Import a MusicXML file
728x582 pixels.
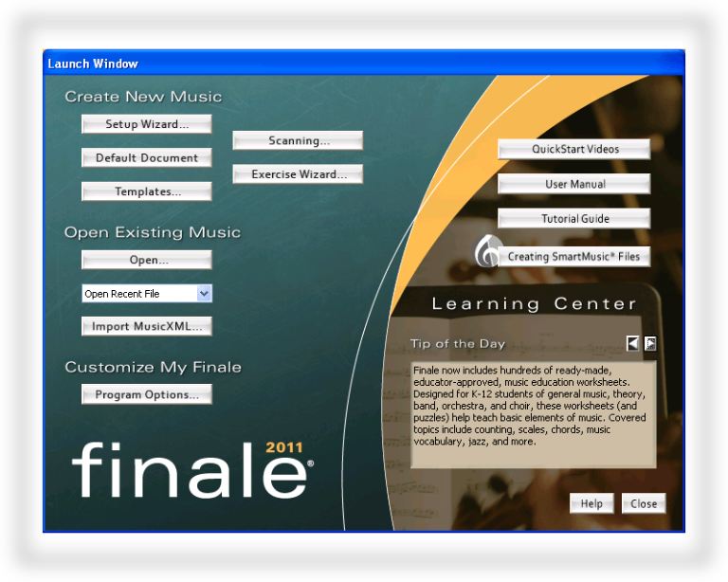coord(147,327)
